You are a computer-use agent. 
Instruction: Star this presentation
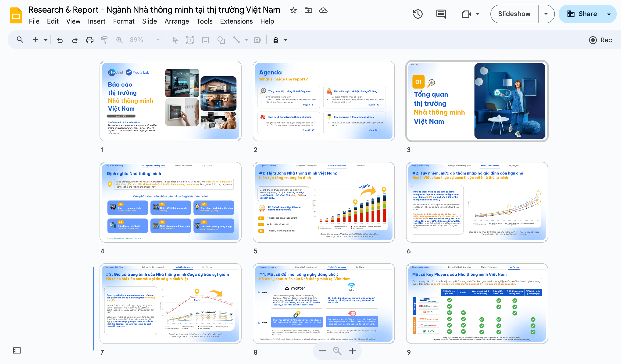point(293,10)
